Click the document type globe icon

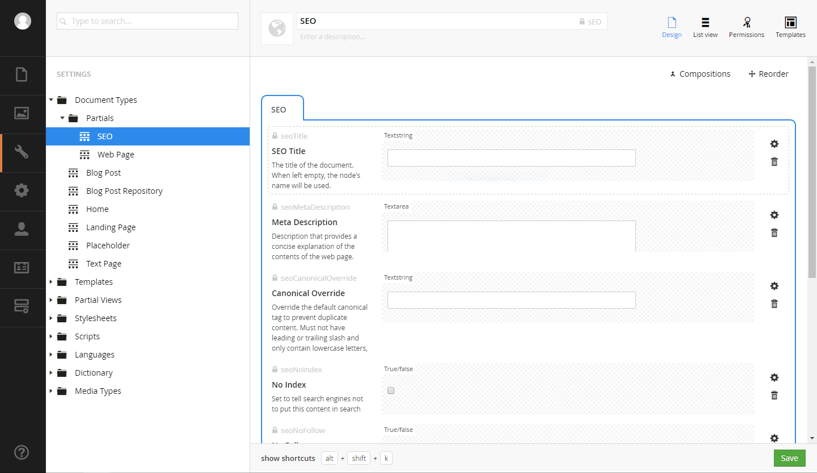tap(277, 29)
